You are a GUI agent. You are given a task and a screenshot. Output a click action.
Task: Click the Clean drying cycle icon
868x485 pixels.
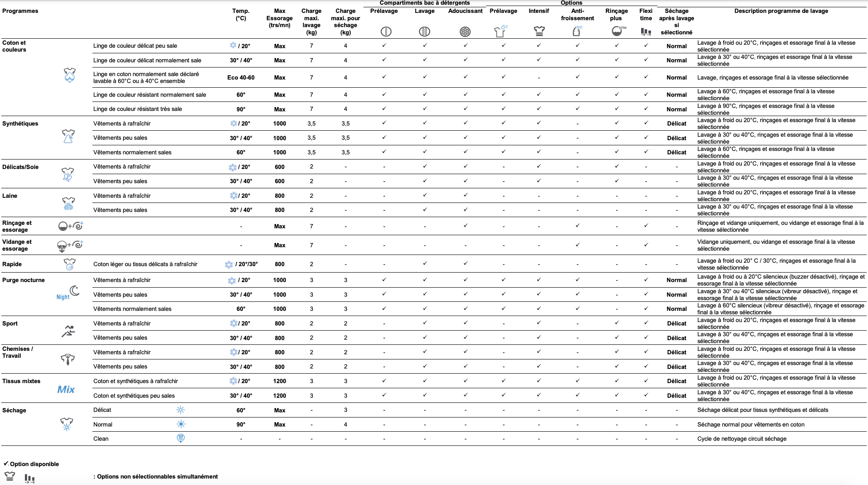pos(180,438)
